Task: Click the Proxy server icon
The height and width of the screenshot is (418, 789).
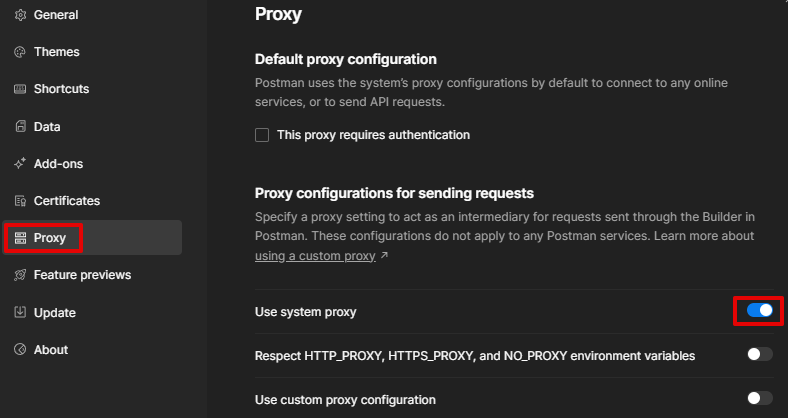Action: [x=20, y=238]
